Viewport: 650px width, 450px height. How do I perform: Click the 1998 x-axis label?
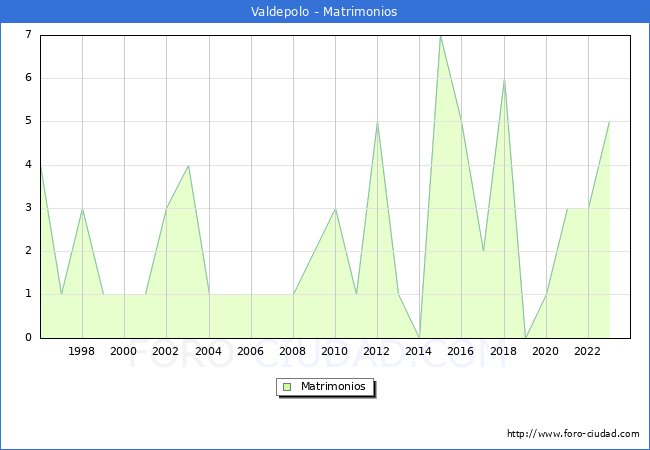(x=82, y=351)
